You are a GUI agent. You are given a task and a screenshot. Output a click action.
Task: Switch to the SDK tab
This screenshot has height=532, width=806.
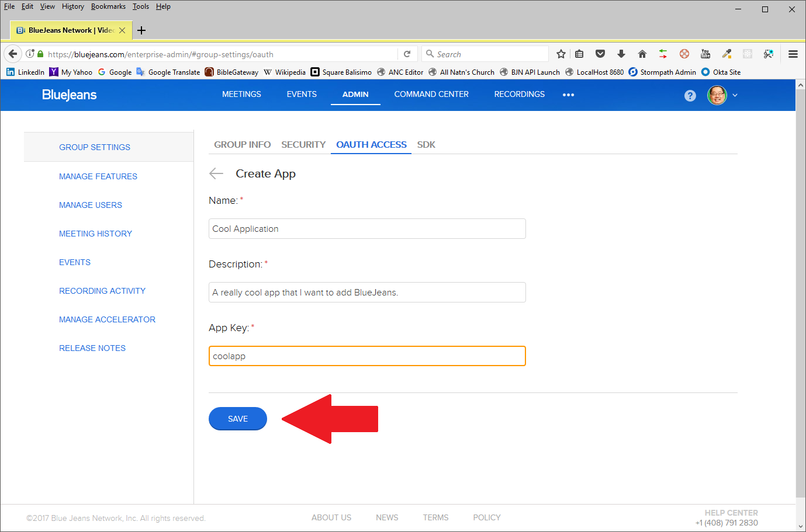[x=426, y=144]
